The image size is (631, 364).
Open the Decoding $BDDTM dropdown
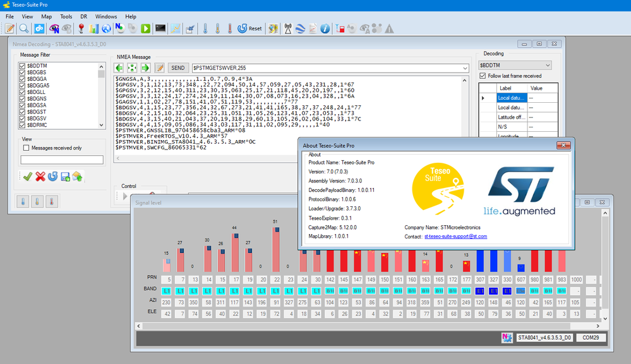[515, 65]
